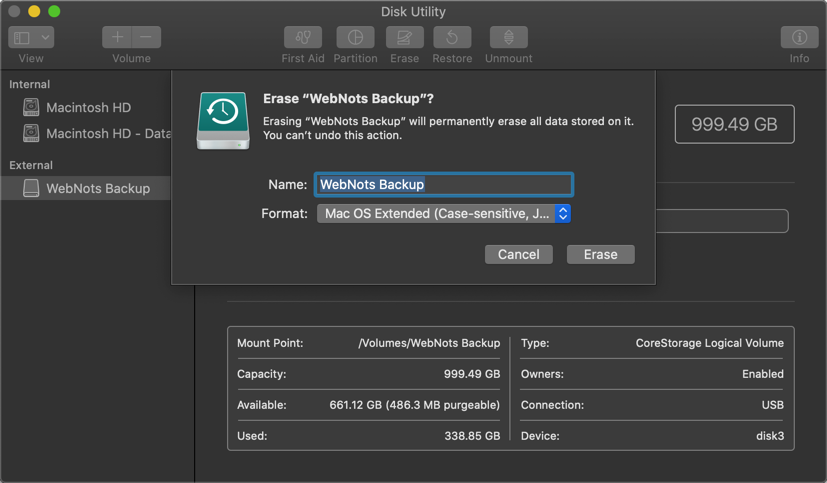Image resolution: width=827 pixels, height=483 pixels.
Task: Expand the Format dropdown menu
Action: point(443,214)
